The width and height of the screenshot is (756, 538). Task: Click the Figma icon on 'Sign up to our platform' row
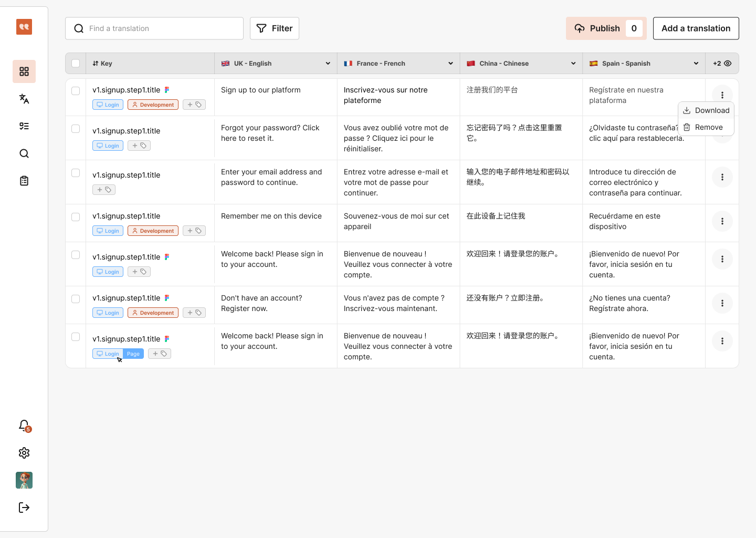coord(167,90)
